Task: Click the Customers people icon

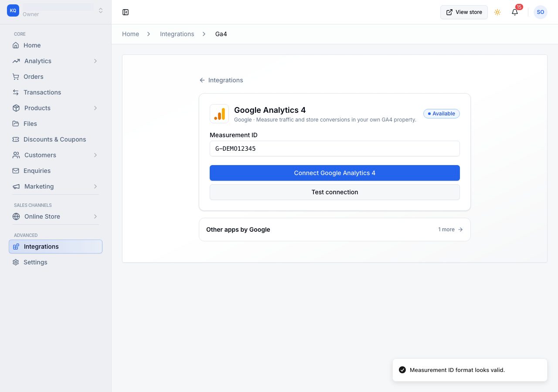Action: point(16,155)
